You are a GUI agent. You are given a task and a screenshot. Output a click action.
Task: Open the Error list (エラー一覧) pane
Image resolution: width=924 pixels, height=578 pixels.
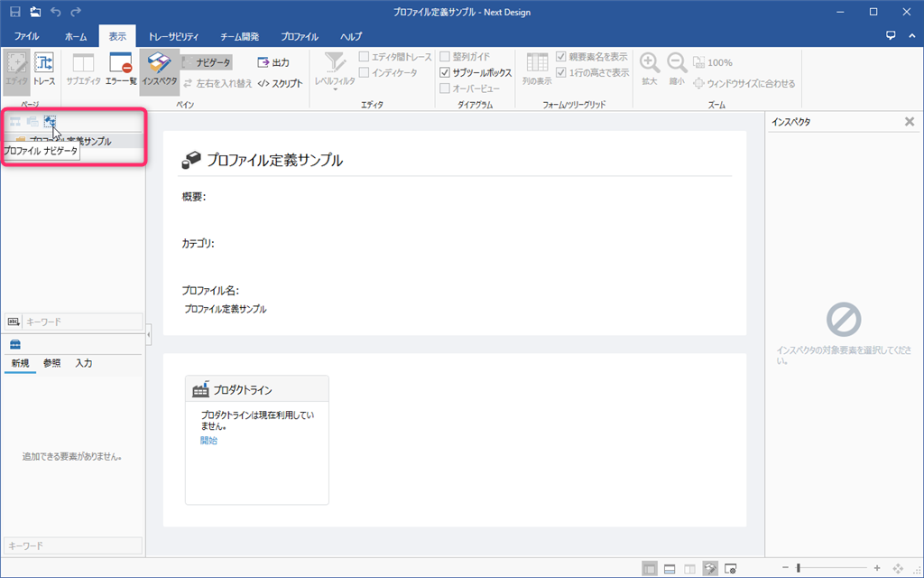click(120, 70)
